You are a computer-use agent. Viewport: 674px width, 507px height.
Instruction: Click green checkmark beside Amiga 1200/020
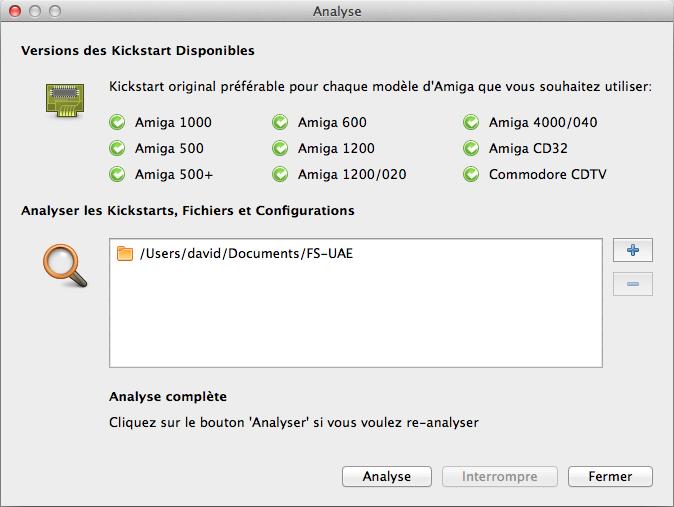pos(280,174)
